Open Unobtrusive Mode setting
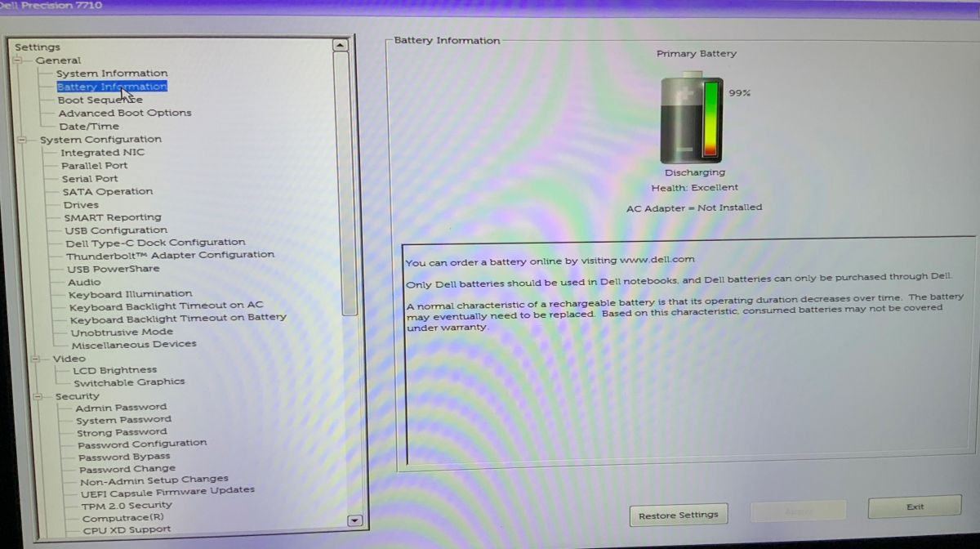This screenshot has width=980, height=549. [122, 333]
